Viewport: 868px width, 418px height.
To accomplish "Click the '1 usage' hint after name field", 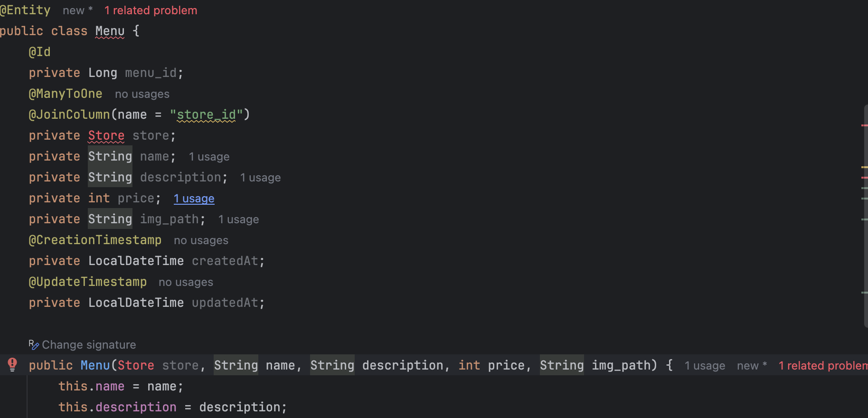I will (x=209, y=157).
